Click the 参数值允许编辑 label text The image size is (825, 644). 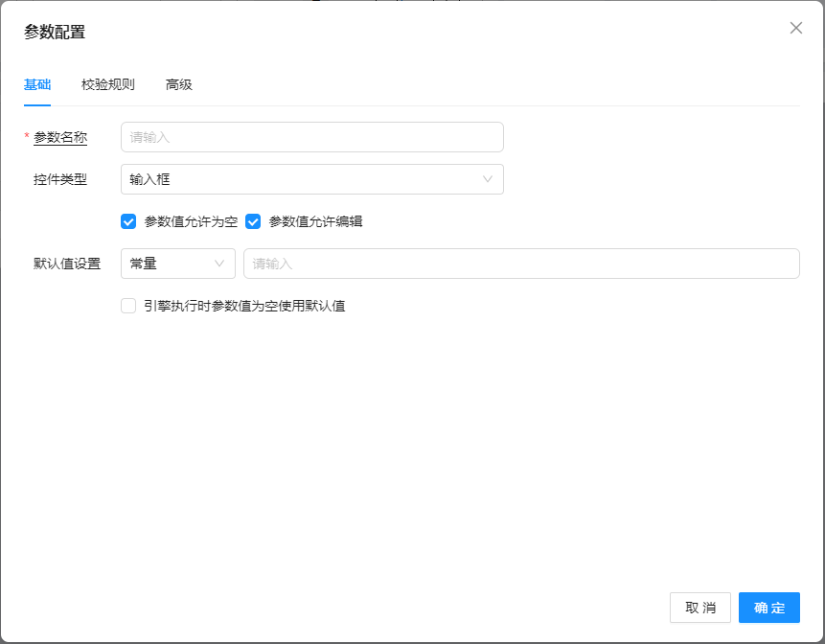tap(315, 221)
